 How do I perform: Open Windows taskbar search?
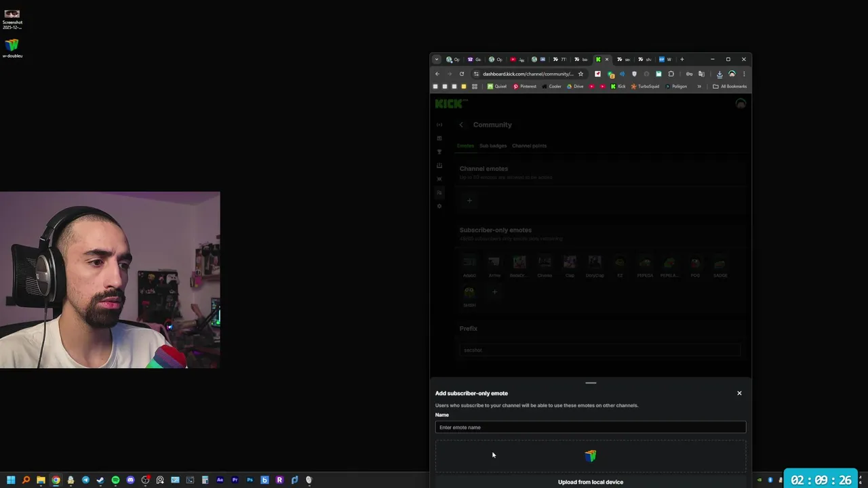pos(26,480)
